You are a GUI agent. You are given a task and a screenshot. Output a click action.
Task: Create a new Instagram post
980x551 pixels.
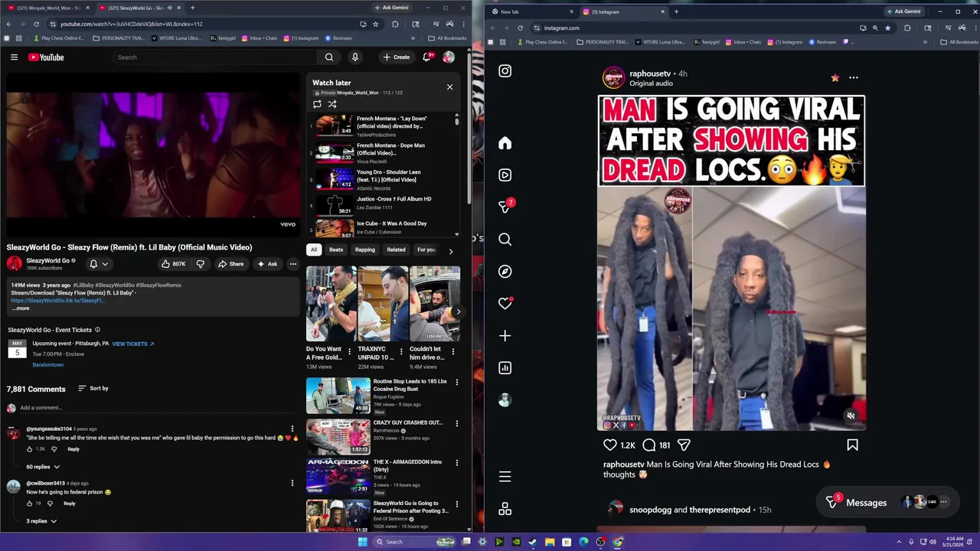[505, 336]
